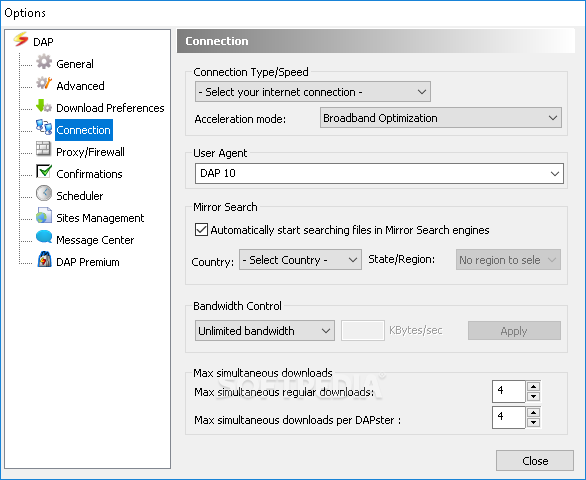The image size is (586, 480).
Task: Decrease max downloads per DAPster
Action: point(533,423)
